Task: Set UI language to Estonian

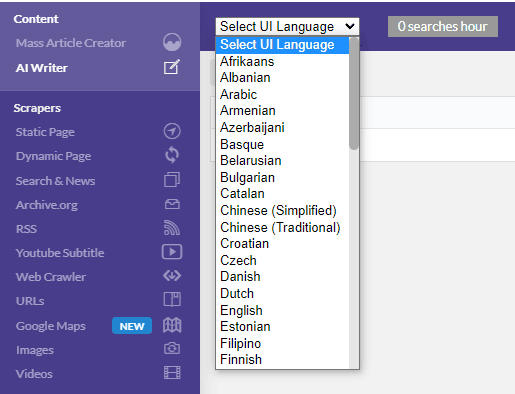Action: point(282,327)
